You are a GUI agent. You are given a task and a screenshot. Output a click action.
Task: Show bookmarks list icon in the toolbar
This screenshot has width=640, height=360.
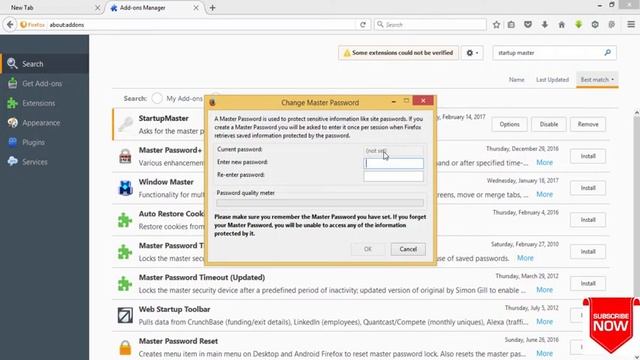511,24
